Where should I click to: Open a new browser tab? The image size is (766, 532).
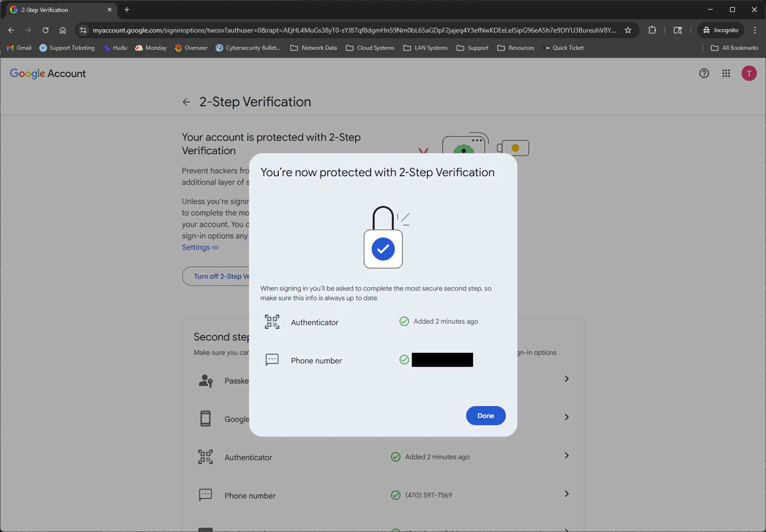pos(127,10)
